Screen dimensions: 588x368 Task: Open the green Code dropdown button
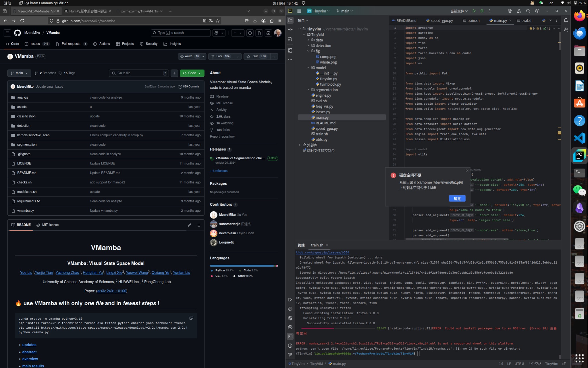192,73
